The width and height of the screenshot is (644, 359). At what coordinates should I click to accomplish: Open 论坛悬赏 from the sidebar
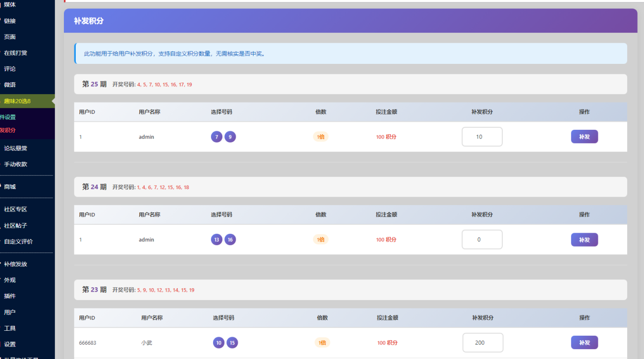coord(15,148)
